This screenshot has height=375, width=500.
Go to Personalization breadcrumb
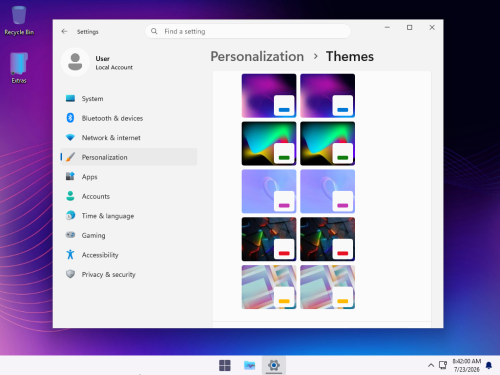[257, 56]
